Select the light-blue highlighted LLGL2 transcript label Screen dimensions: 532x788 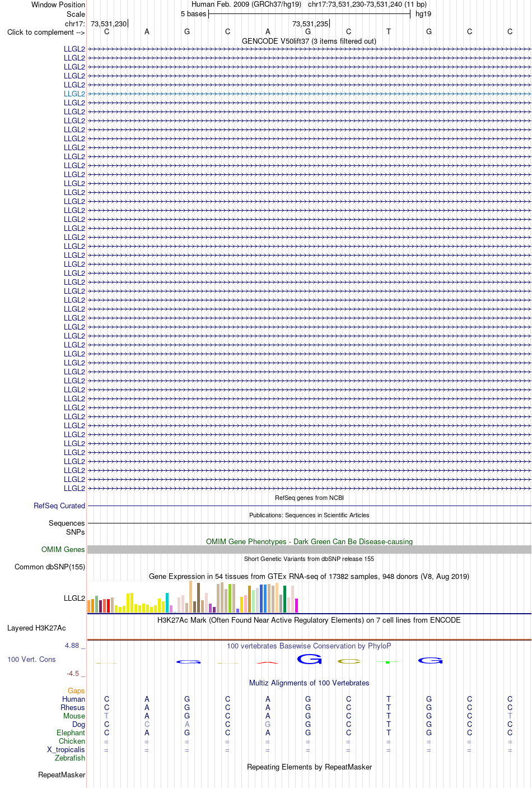(x=74, y=94)
